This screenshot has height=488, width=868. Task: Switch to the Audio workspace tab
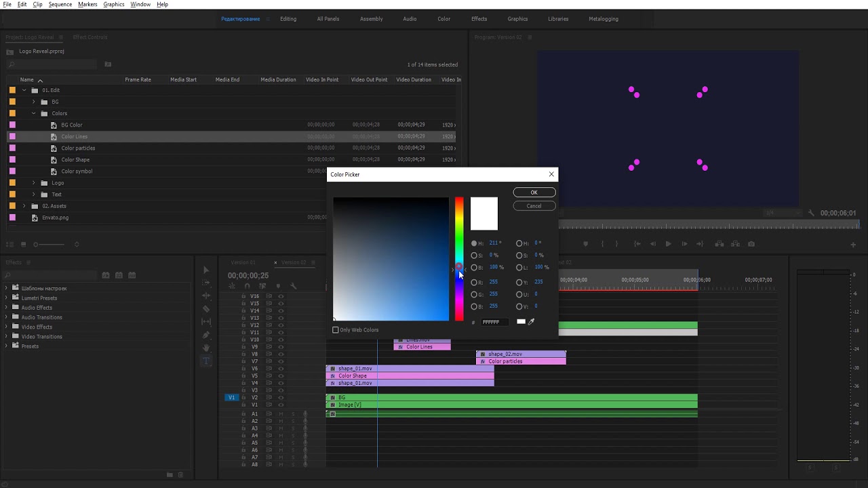coord(410,19)
